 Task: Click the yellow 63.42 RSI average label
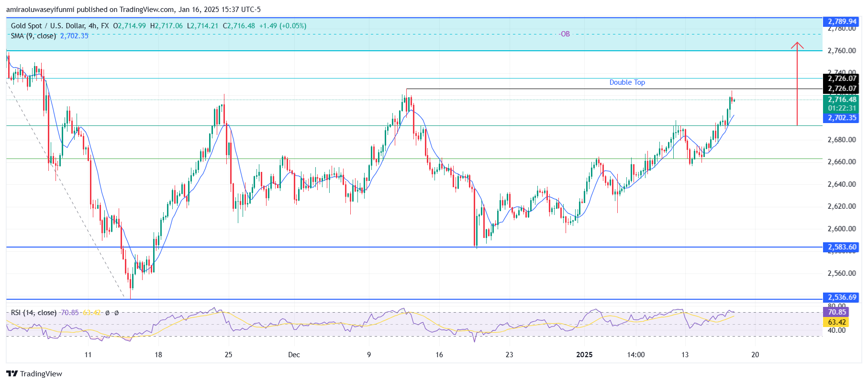836,322
